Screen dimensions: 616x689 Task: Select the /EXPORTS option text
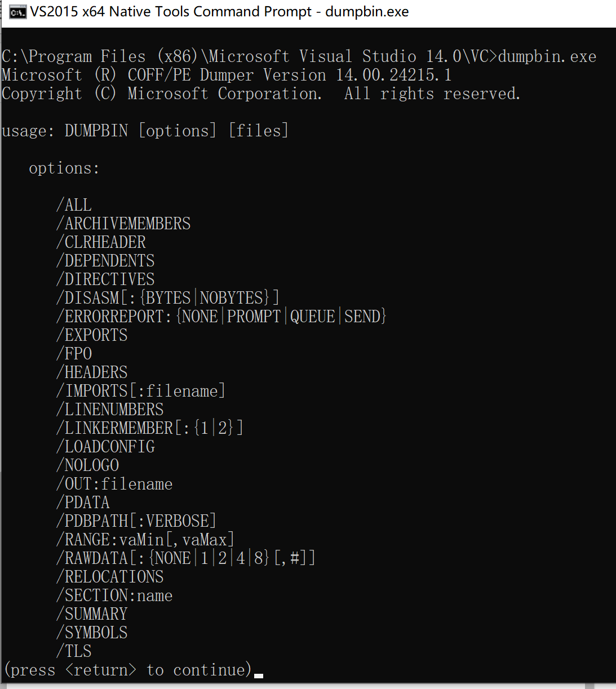pyautogui.click(x=91, y=335)
